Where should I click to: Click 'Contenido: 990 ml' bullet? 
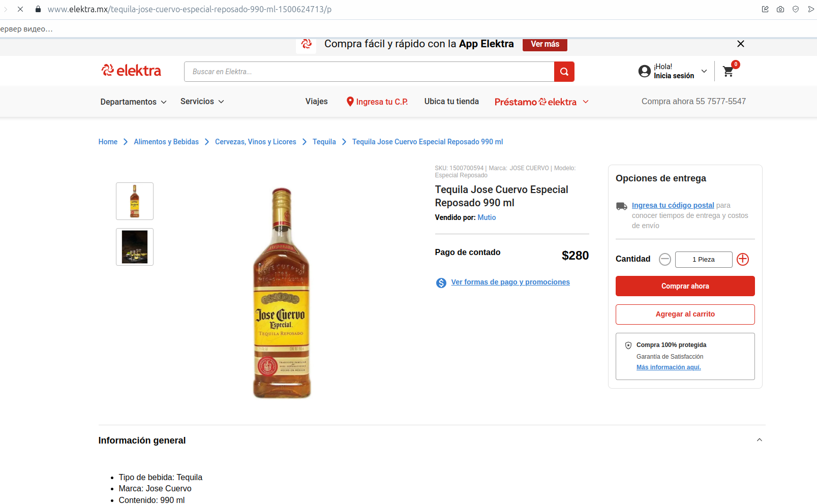pos(152,500)
